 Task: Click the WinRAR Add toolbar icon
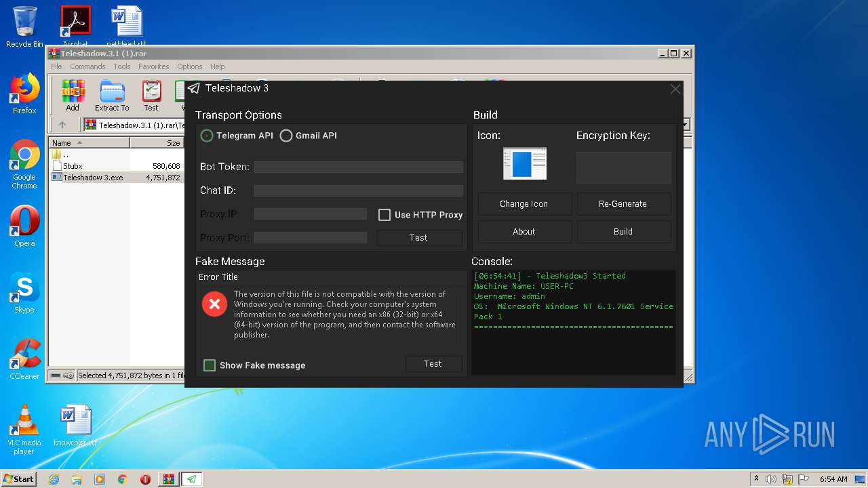pos(73,96)
